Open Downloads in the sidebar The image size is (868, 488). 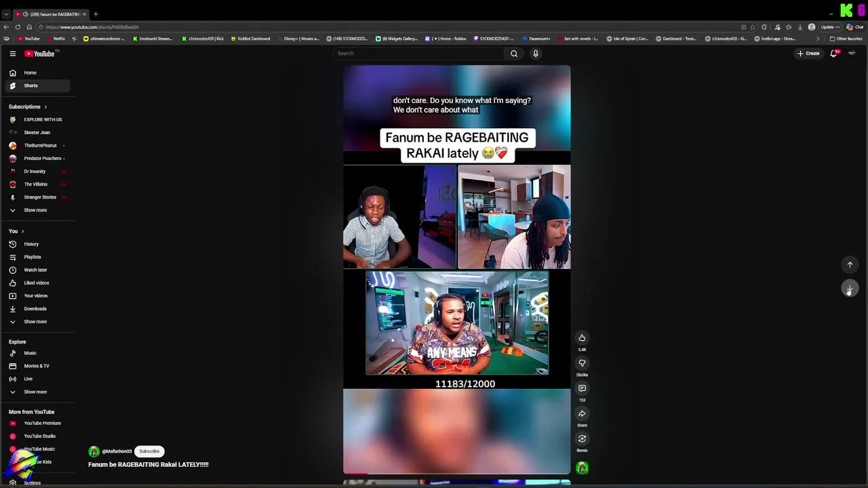(35, 308)
